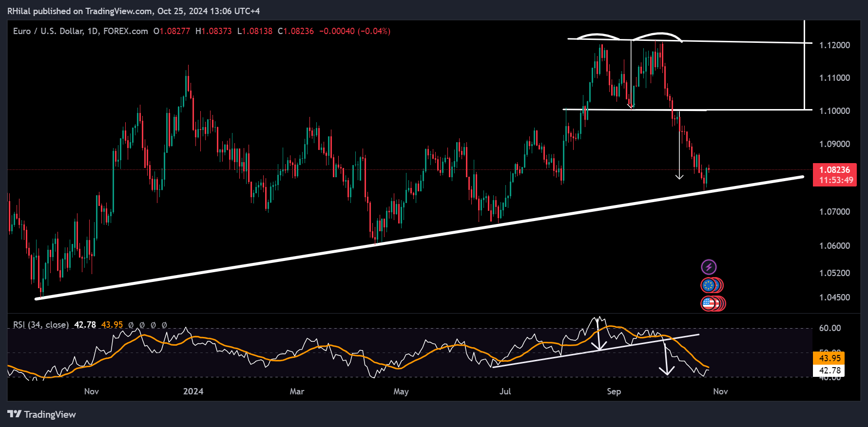Click the TradingView logo at bottom left

tap(42, 414)
